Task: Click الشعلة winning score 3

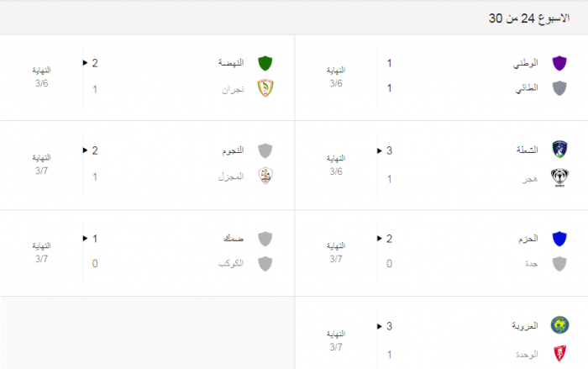Action: (389, 150)
